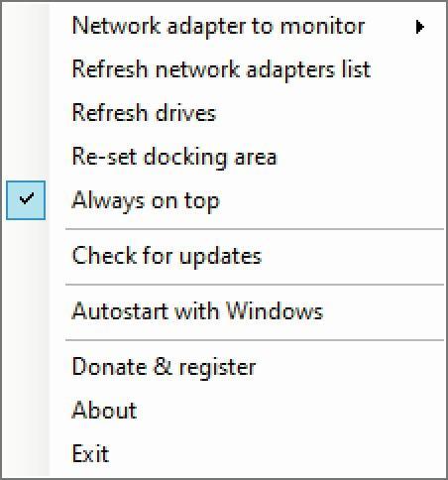Click the black submenu triangle icon

[x=419, y=27]
